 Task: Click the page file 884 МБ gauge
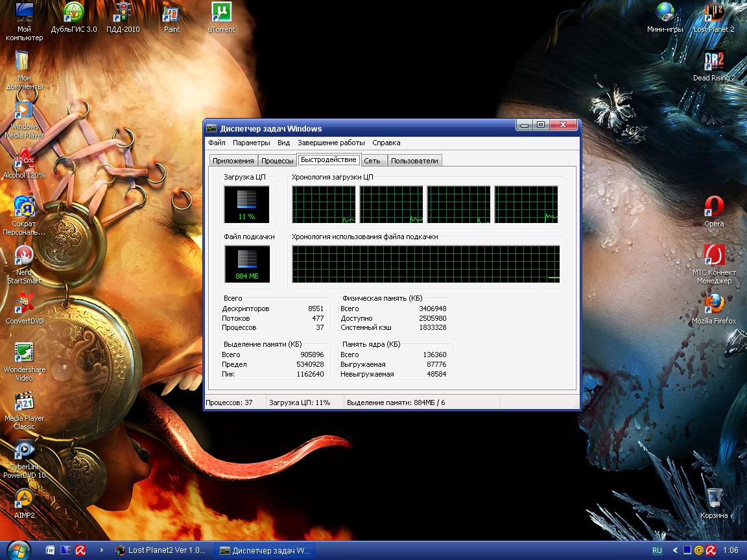click(247, 264)
